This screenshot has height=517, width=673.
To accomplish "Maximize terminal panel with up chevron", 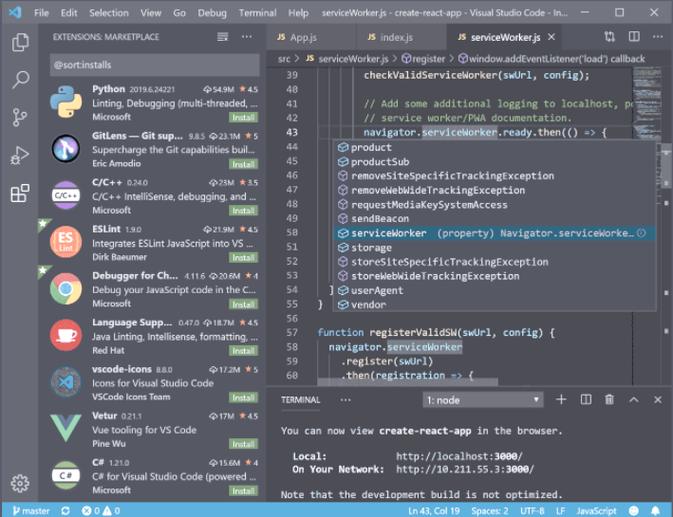I will 634,400.
